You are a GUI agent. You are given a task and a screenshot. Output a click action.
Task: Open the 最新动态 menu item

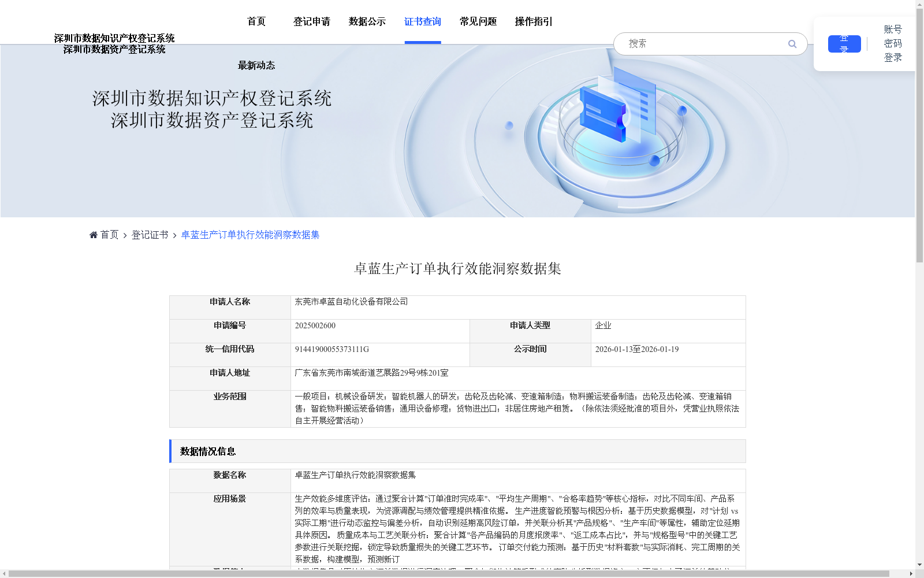(256, 65)
